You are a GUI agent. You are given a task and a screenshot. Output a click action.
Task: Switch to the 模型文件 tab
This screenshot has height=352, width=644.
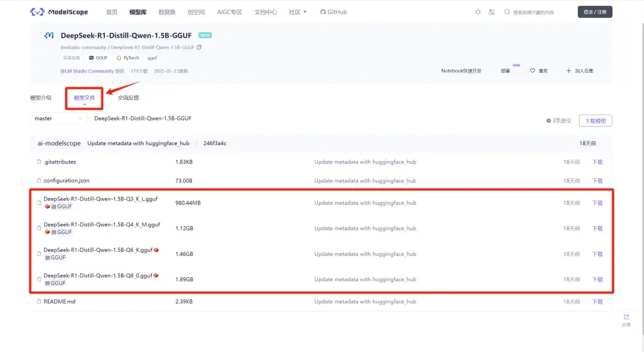84,98
